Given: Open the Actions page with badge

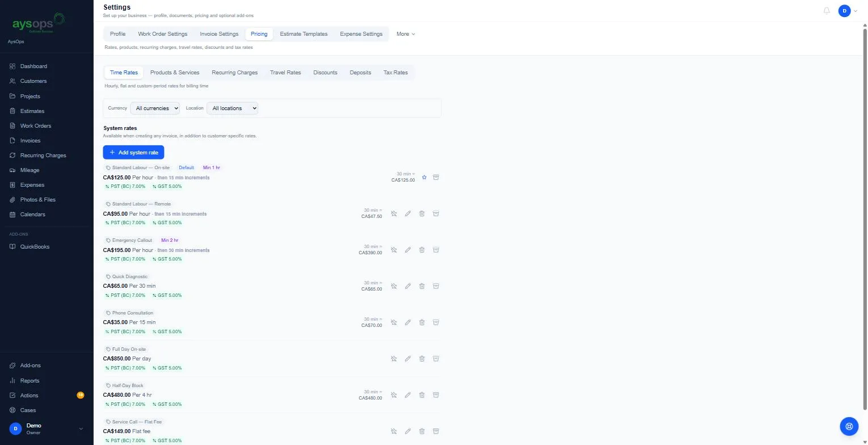Looking at the screenshot, I should (x=47, y=396).
